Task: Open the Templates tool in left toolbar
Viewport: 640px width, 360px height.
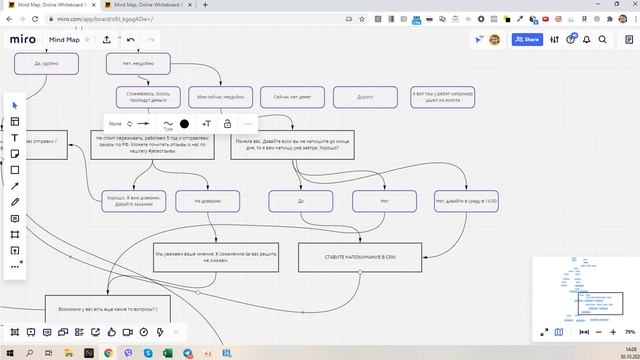Action: click(15, 122)
